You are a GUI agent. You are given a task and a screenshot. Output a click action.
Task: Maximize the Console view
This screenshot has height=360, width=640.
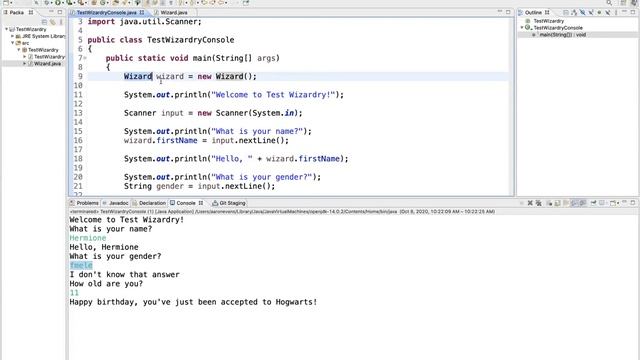(x=633, y=203)
